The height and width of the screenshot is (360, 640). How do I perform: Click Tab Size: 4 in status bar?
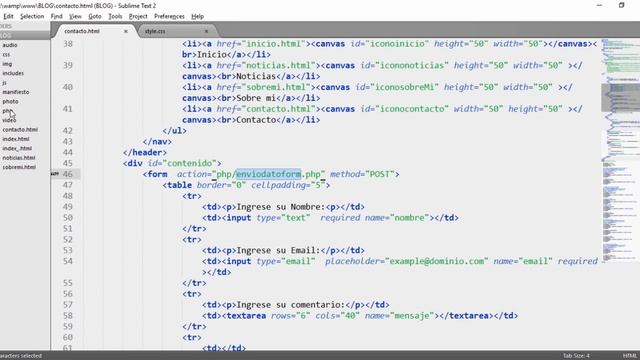click(576, 356)
